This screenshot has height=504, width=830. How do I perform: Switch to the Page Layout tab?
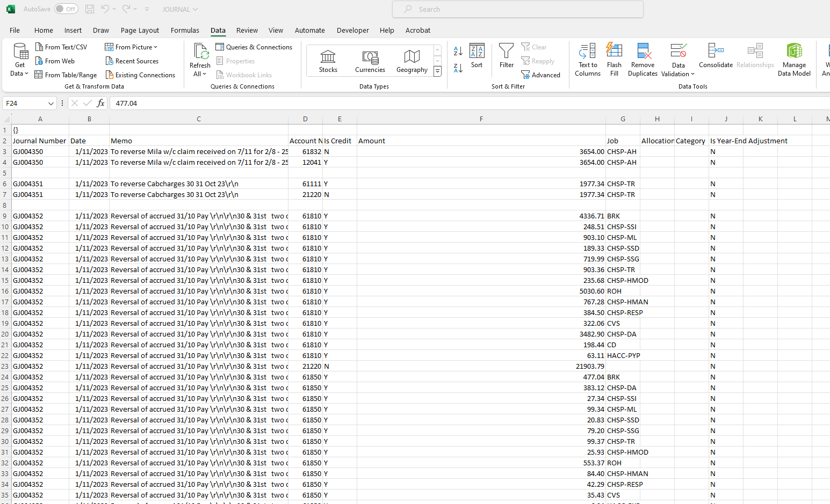coord(140,31)
